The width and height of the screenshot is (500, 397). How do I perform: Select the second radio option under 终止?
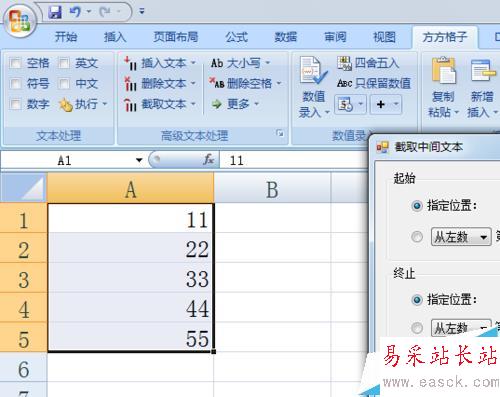[417, 328]
